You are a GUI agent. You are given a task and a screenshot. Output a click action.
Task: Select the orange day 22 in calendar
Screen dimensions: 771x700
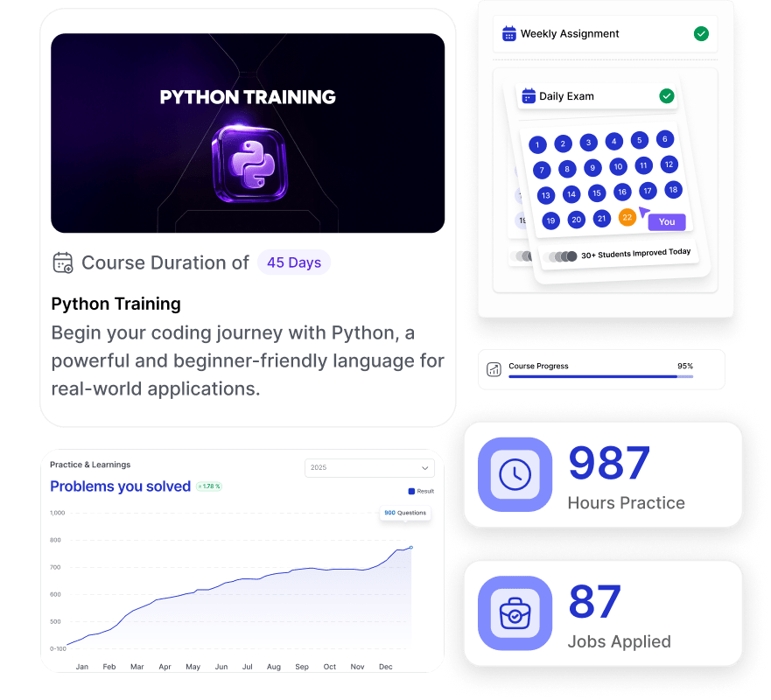(x=627, y=217)
